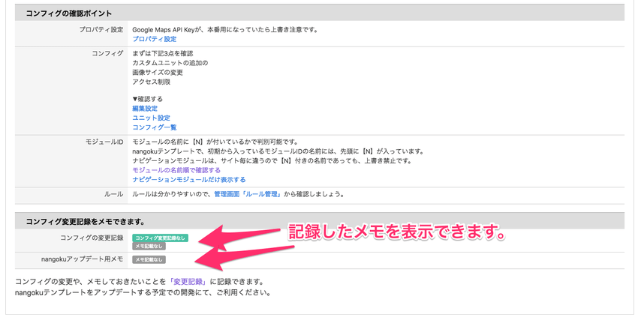The width and height of the screenshot is (644, 320).
Task: Click the ルール row label
Action: [x=113, y=193]
